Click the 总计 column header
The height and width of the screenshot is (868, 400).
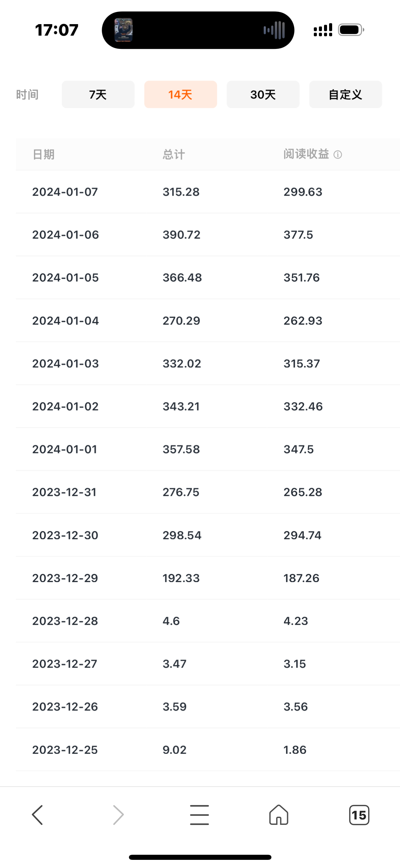(x=174, y=155)
